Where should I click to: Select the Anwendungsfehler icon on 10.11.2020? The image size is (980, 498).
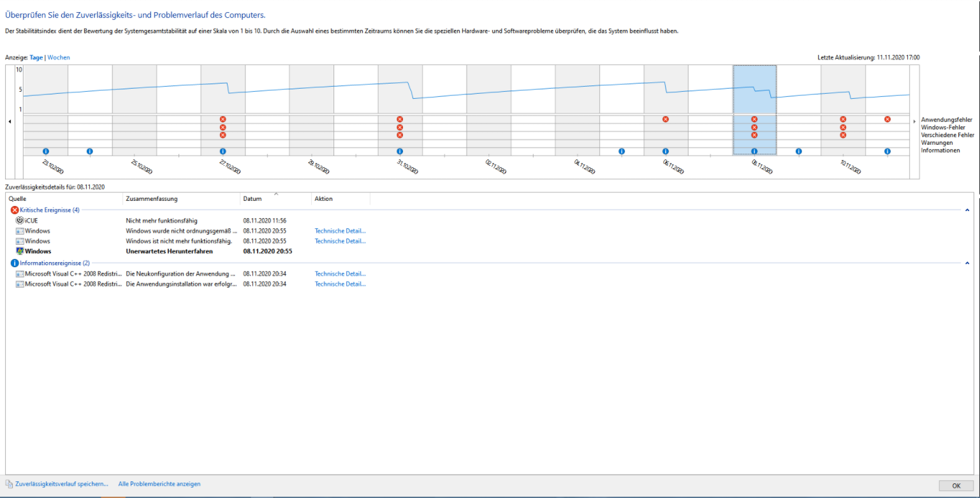(843, 119)
